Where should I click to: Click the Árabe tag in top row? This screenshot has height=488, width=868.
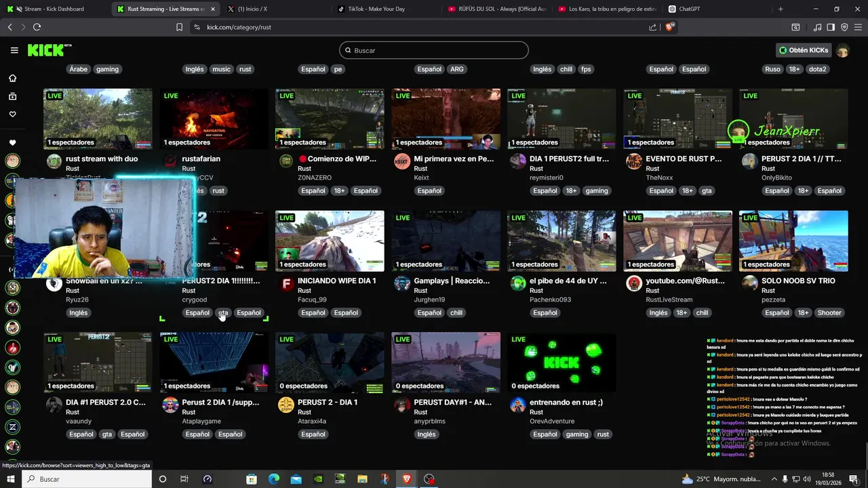point(79,69)
